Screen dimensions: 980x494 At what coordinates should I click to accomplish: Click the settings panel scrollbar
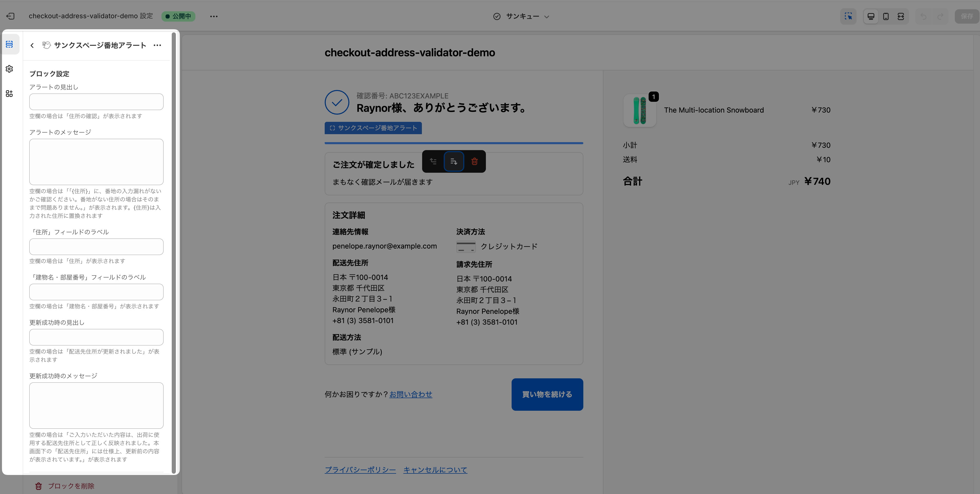[x=174, y=251]
